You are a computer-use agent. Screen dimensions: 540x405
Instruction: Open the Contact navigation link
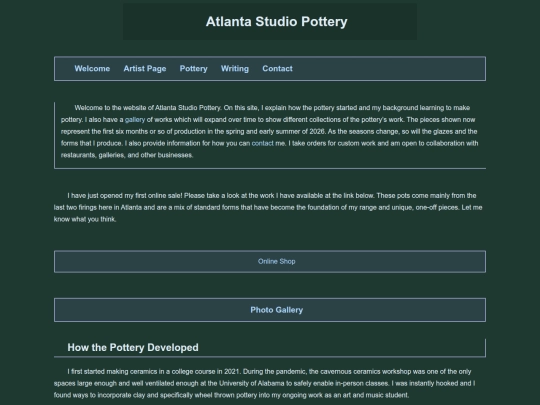point(278,69)
